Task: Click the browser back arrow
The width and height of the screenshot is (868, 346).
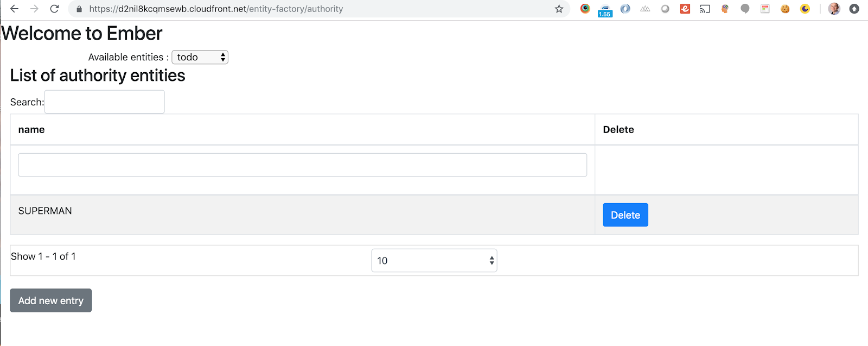Action: click(15, 9)
